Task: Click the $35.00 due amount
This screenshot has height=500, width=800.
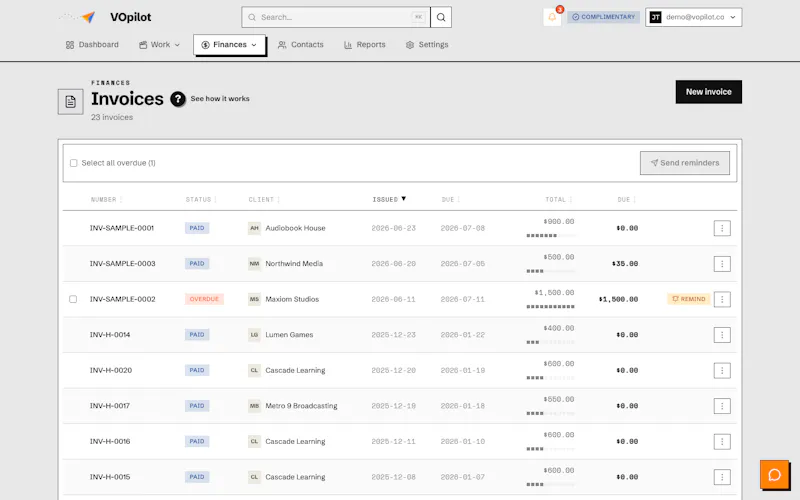Action: click(625, 264)
